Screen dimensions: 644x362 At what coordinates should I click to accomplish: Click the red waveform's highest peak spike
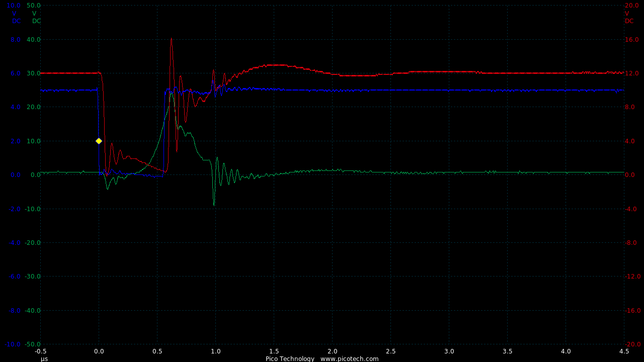[171, 39]
